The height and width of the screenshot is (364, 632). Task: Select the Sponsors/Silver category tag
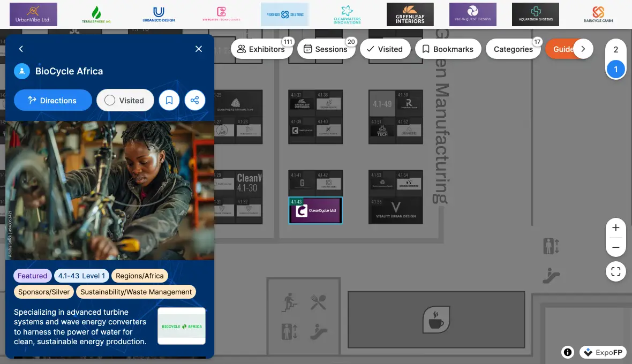pos(44,292)
